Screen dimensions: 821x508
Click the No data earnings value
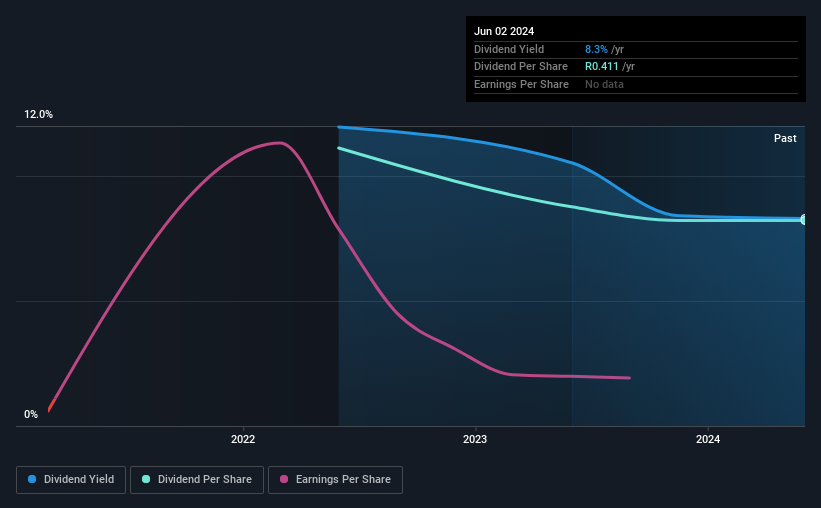604,84
